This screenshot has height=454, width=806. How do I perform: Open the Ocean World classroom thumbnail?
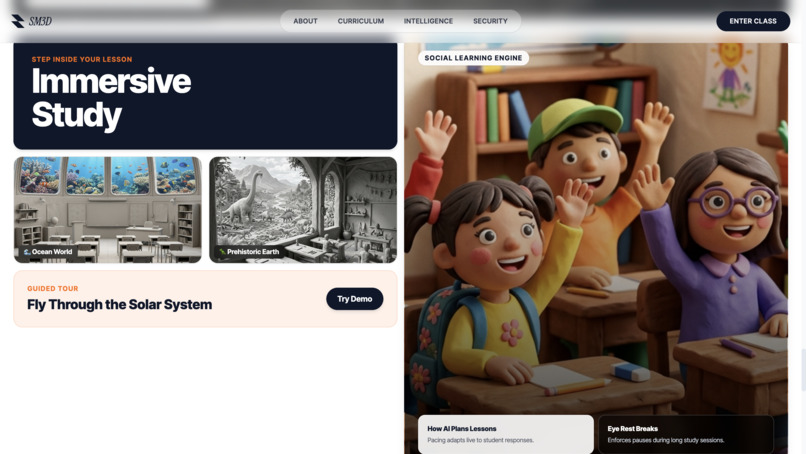[x=107, y=210]
